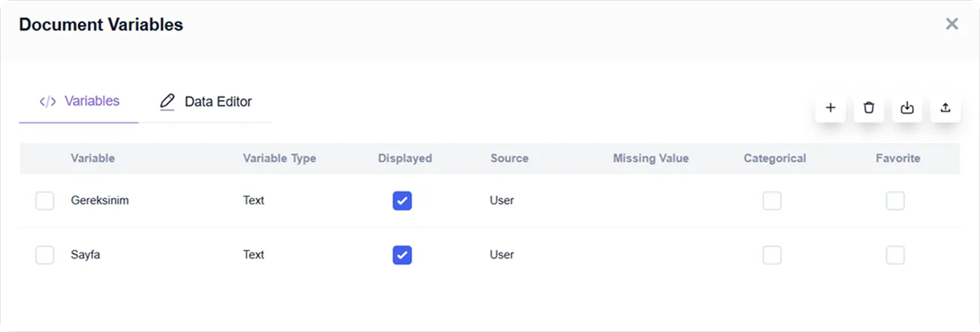
Task: Enable Categorical for the Sayfa variable
Action: [x=772, y=255]
